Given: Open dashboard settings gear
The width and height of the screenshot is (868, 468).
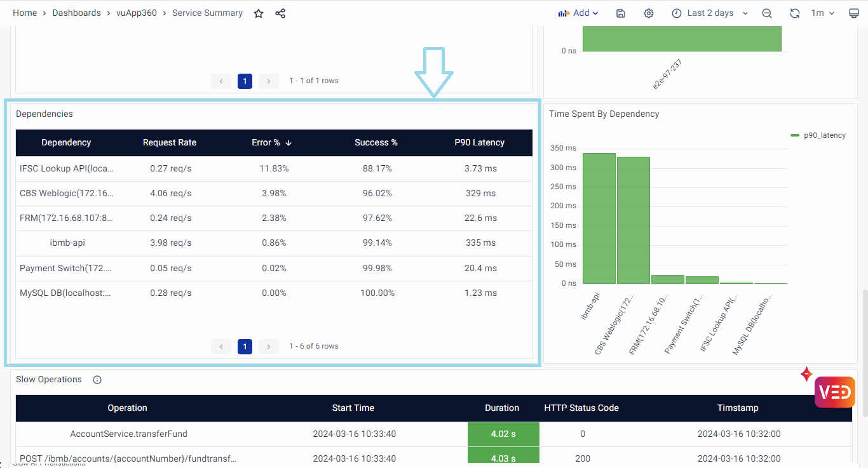Looking at the screenshot, I should pos(649,13).
